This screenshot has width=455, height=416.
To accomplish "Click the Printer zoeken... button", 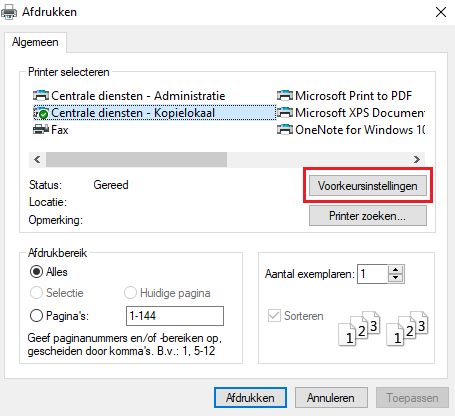I will (x=368, y=216).
